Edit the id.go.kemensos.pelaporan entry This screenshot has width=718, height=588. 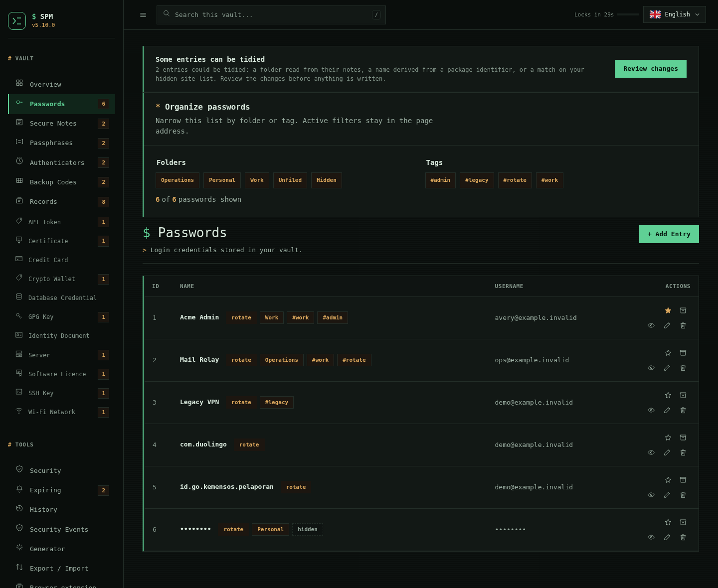[667, 495]
